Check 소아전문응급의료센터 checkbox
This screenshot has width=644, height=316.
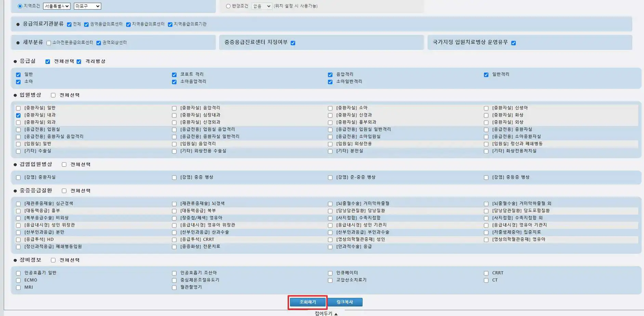click(49, 43)
